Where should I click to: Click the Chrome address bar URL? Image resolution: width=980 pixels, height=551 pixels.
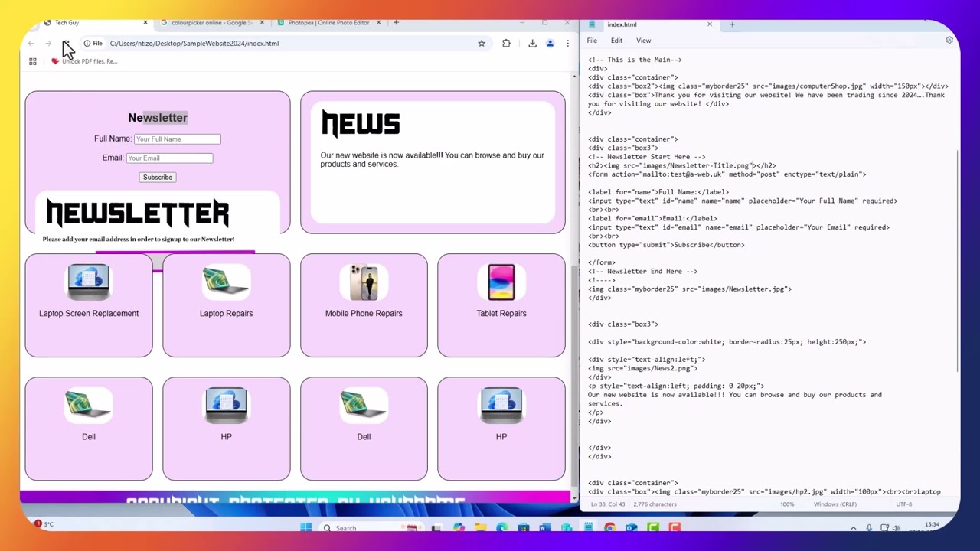(x=194, y=44)
